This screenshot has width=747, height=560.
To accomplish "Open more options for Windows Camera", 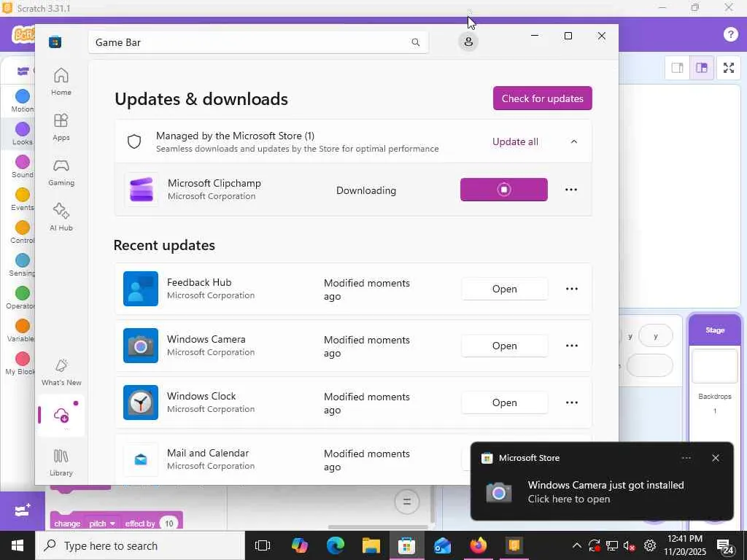I will click(571, 346).
